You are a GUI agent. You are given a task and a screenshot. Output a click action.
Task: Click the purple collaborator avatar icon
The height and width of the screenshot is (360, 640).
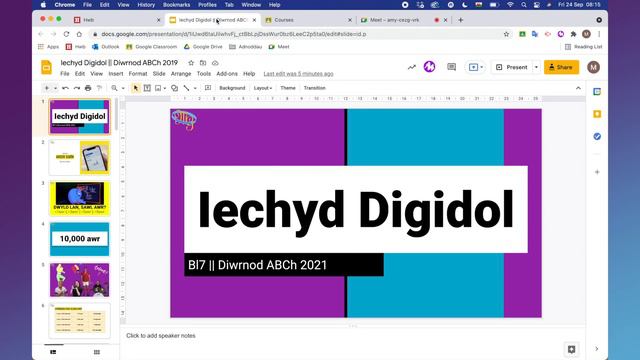(x=429, y=67)
